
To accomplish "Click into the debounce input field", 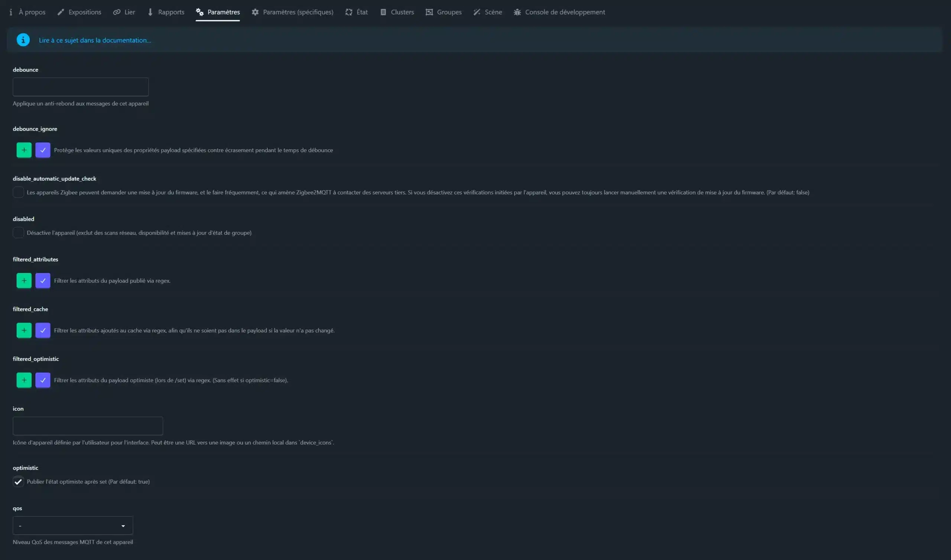I will pyautogui.click(x=80, y=87).
